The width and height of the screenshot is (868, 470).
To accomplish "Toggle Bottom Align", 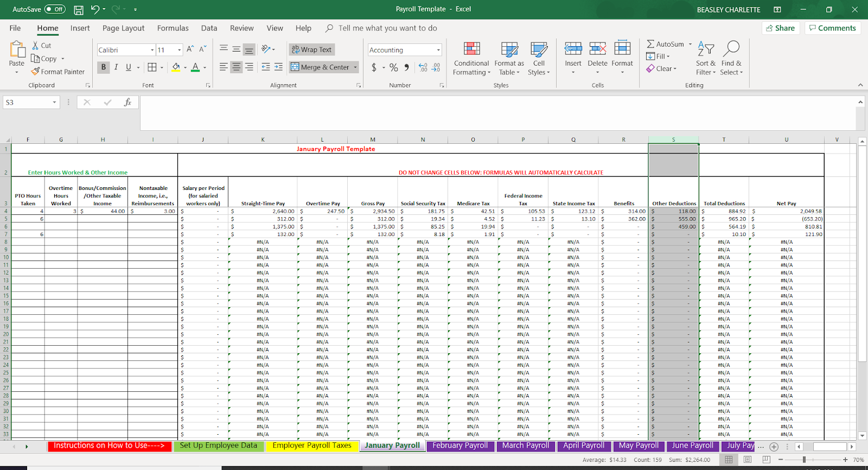I will click(x=249, y=49).
